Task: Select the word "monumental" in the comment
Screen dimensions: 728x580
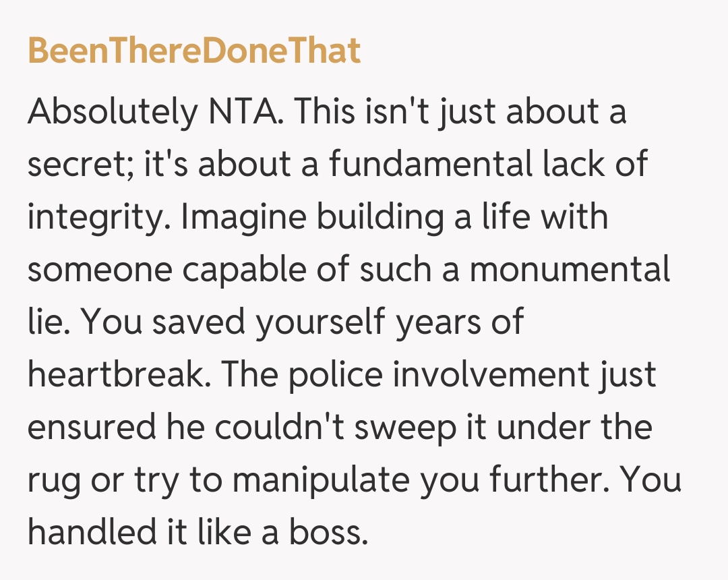Action: 570,270
